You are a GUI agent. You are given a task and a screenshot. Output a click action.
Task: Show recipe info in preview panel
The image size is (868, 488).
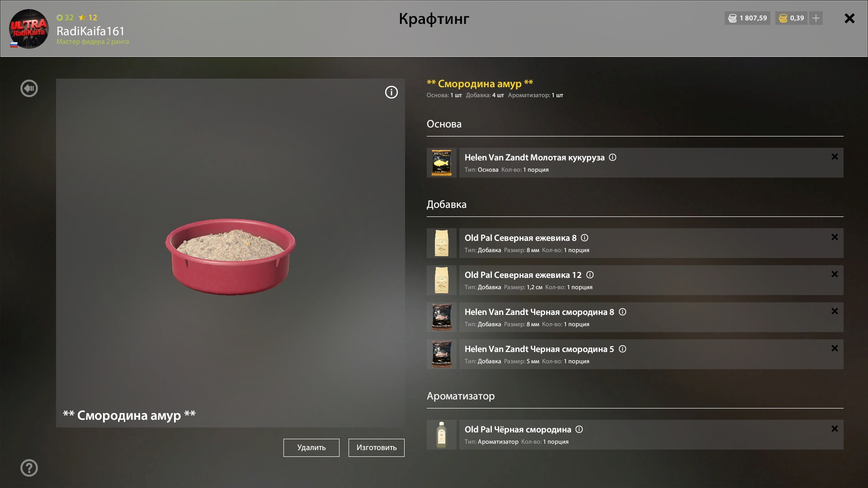[x=391, y=92]
